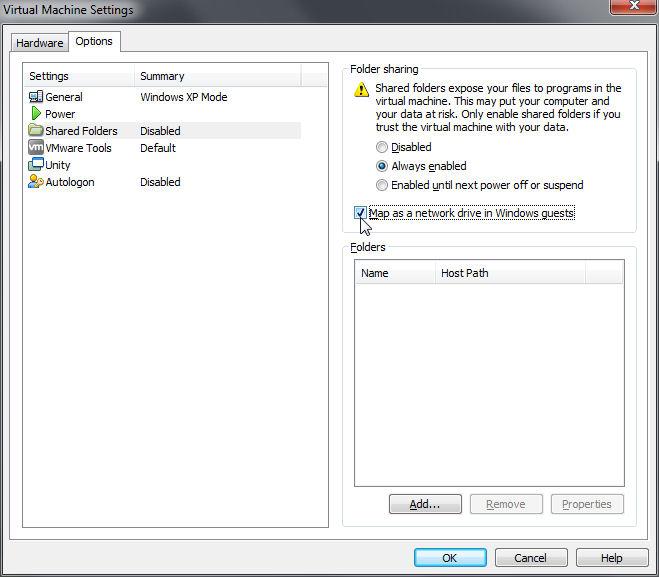
Task: Select the Disabled folder sharing option
Action: (382, 147)
